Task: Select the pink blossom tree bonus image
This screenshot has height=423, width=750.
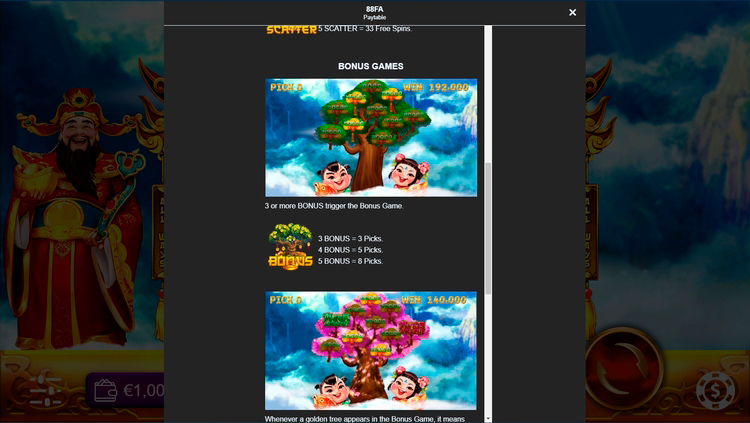Action: click(x=370, y=350)
